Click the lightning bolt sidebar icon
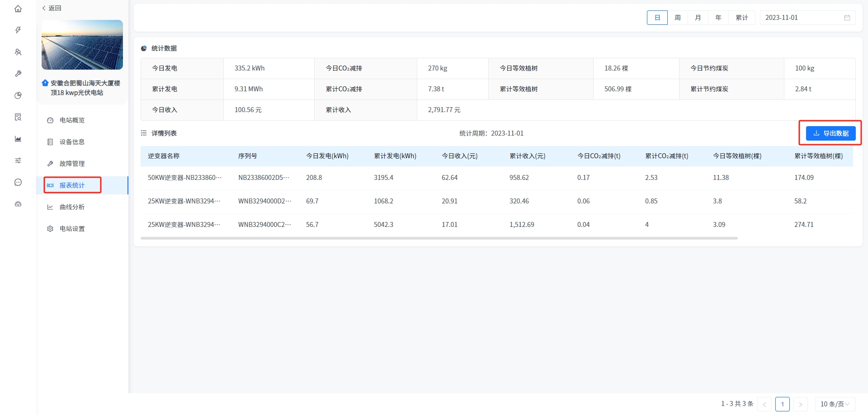This screenshot has width=868, height=415. [18, 30]
